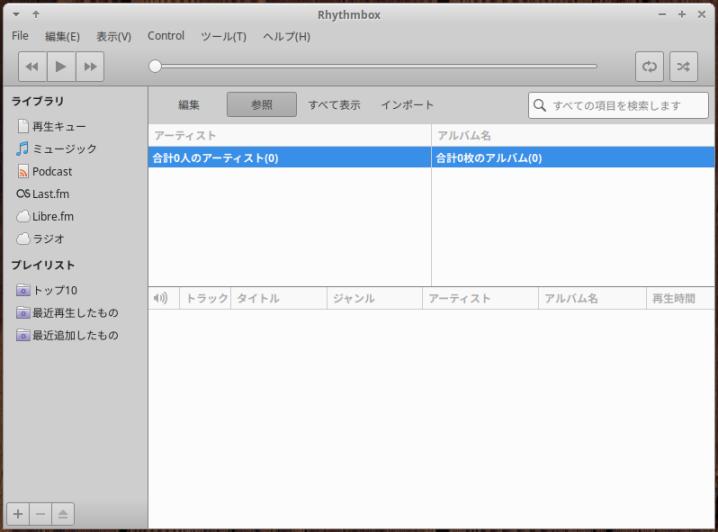Skip to the next track

(x=90, y=67)
